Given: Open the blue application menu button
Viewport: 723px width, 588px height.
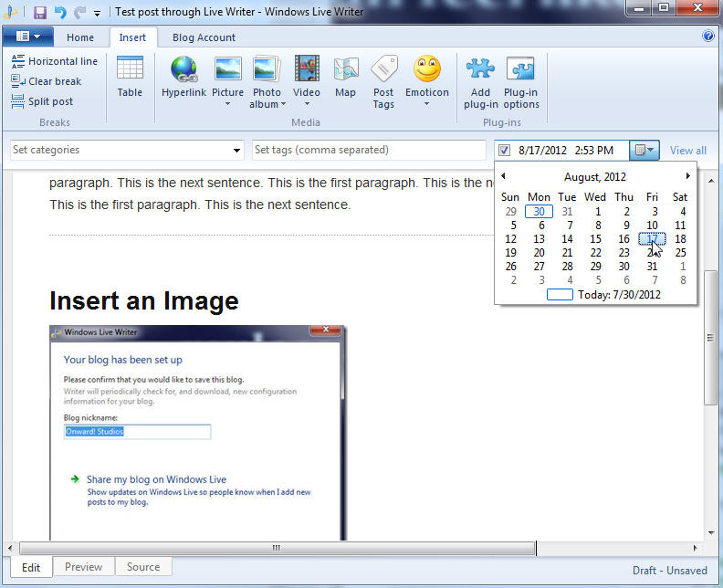Looking at the screenshot, I should tap(27, 37).
